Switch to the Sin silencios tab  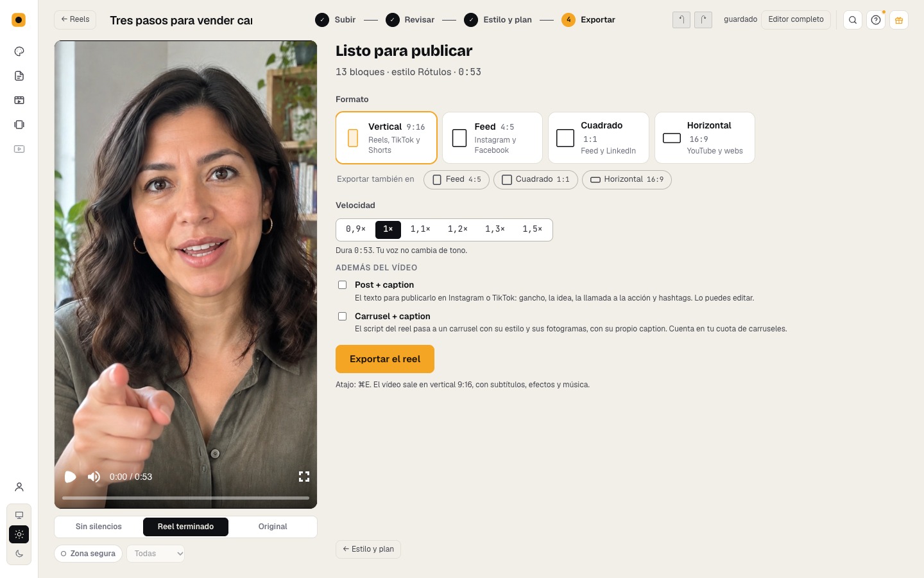99,527
